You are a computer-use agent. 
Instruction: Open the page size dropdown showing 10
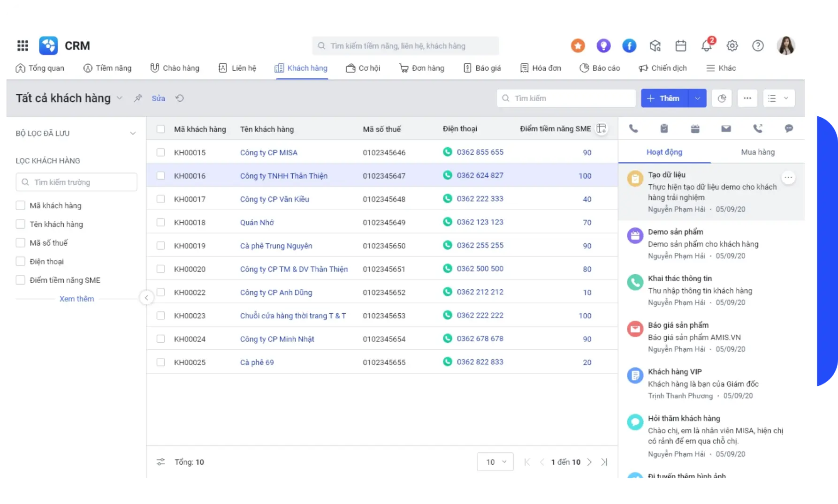pyautogui.click(x=495, y=462)
